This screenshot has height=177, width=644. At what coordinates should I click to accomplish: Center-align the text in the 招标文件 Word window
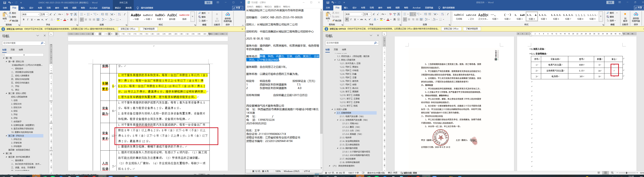click(86, 20)
